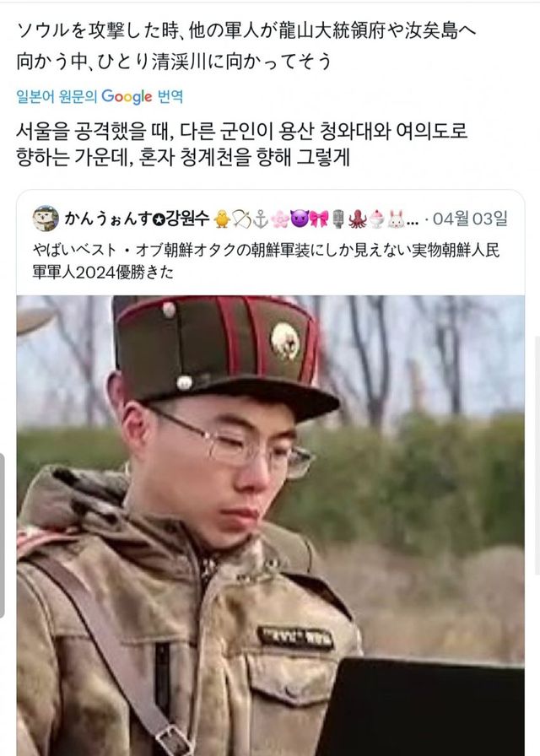Screen dimensions: 540x756
Task: Open the soldier photo in the quoted tweet
Action: [x=271, y=526]
